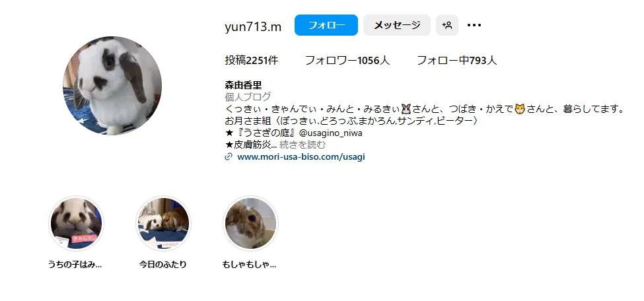The height and width of the screenshot is (301, 644).
Task: Click the yun713.m username heading
Action: (x=253, y=26)
